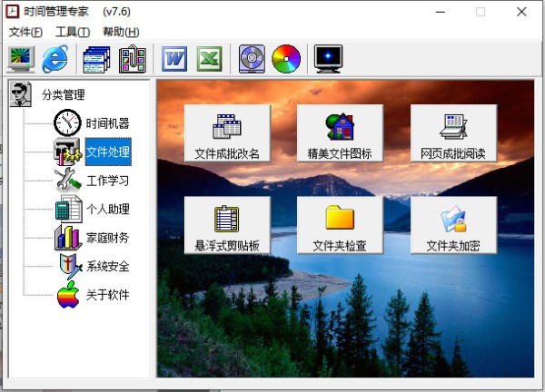Screen dimensions: 545x392
Task: Click the Internet Explorer toolbar icon
Action: (54, 59)
